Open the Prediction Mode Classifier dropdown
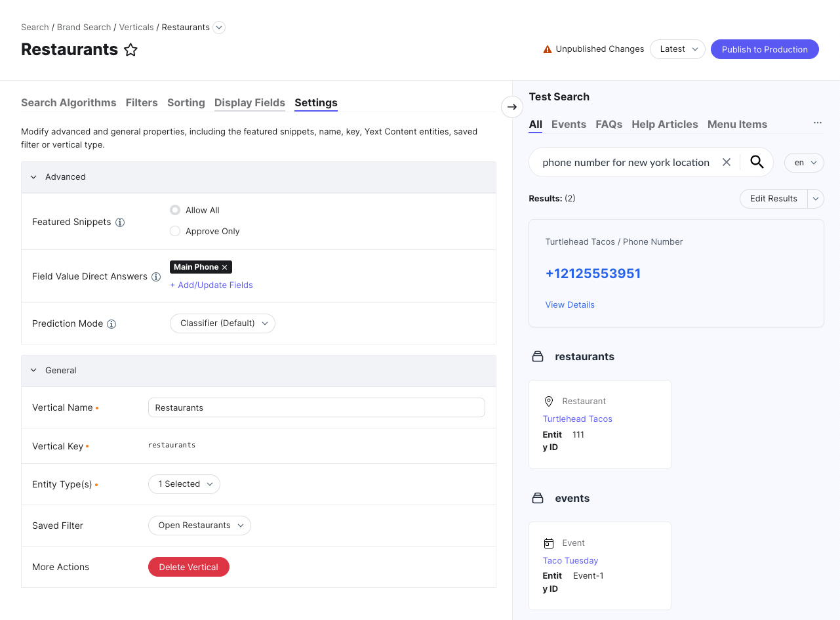 coord(222,323)
